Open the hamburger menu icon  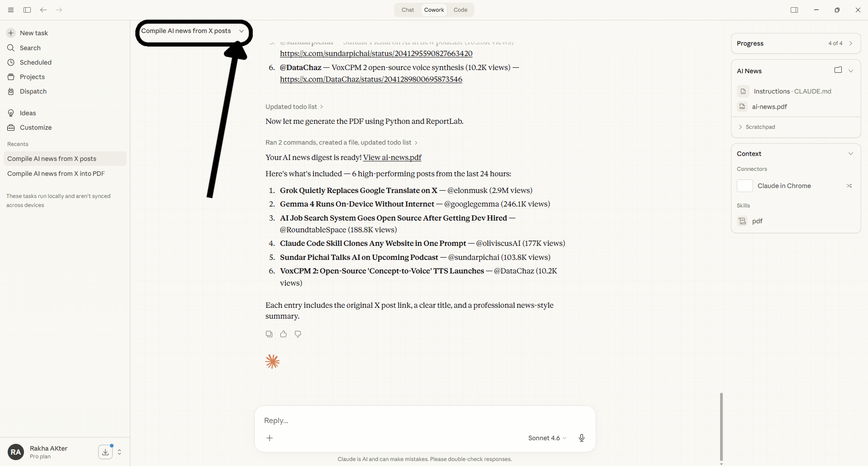point(11,10)
